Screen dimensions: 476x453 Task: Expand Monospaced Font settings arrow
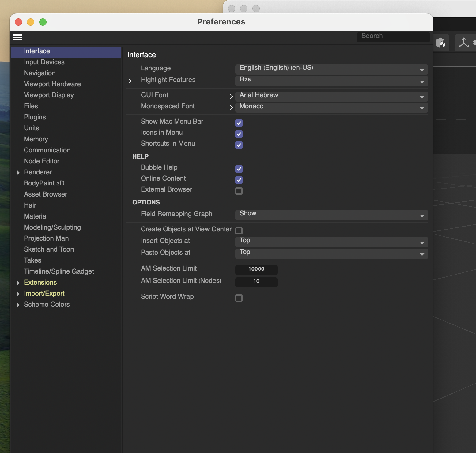(x=232, y=107)
